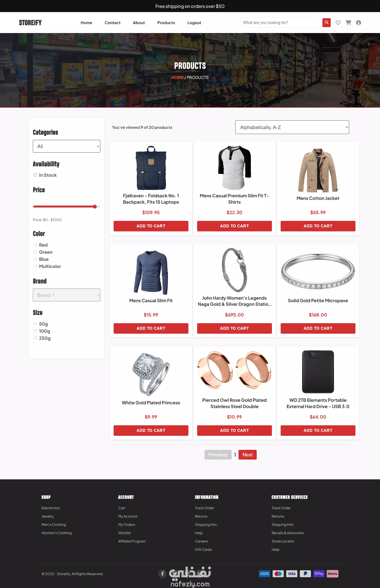
Task: Click the red search magnifier button
Action: pos(326,22)
